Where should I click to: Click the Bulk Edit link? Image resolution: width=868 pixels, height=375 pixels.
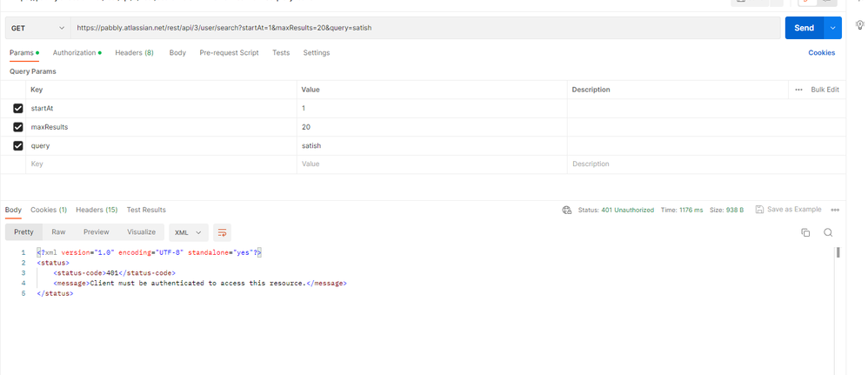825,90
